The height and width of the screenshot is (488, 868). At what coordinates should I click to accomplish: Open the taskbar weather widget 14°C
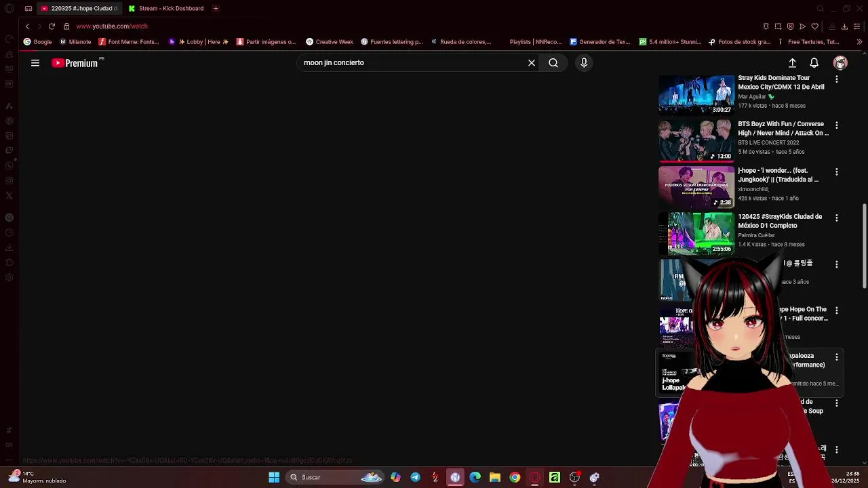(x=37, y=477)
